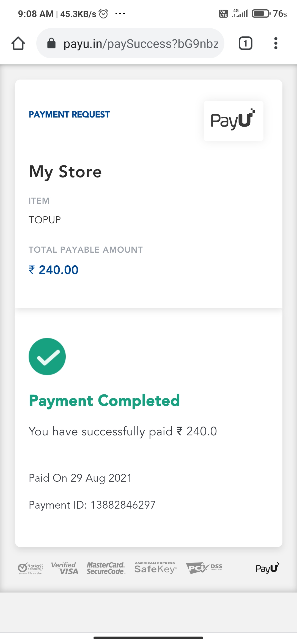The width and height of the screenshot is (297, 644).
Task: Tap the ₹ 240.00 total payable amount
Action: pos(54,270)
